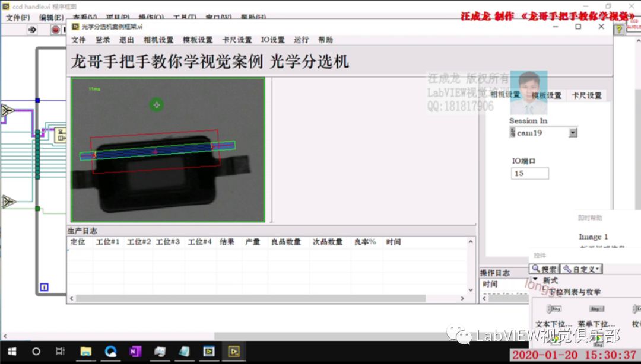Click the 工位#3 column header
Viewport: 641px width, 364px height.
click(168, 242)
